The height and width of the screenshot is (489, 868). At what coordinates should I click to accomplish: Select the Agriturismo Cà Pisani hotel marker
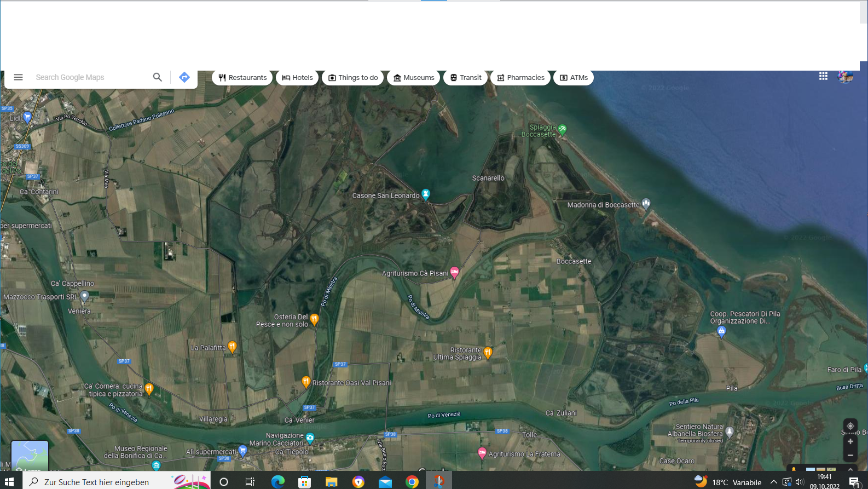tap(454, 272)
